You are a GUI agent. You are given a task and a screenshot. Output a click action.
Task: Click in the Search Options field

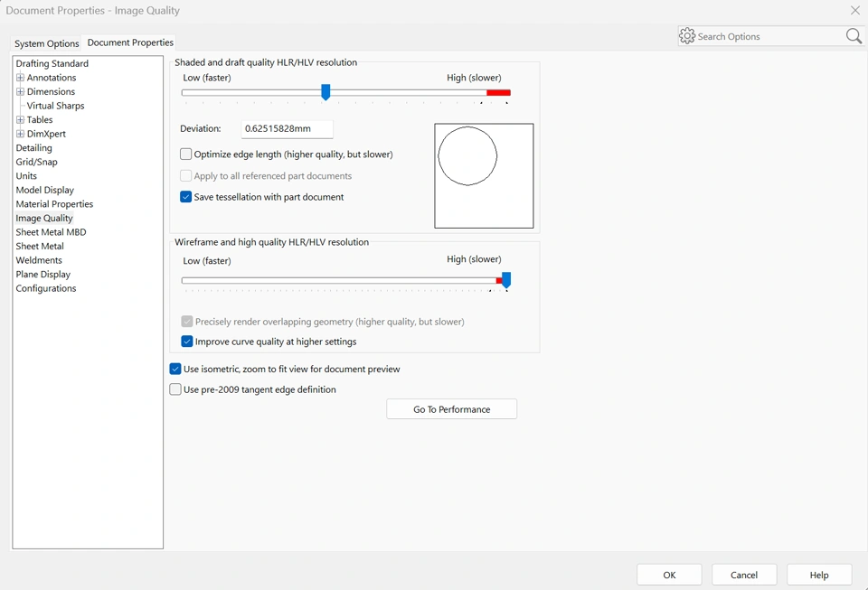click(769, 36)
